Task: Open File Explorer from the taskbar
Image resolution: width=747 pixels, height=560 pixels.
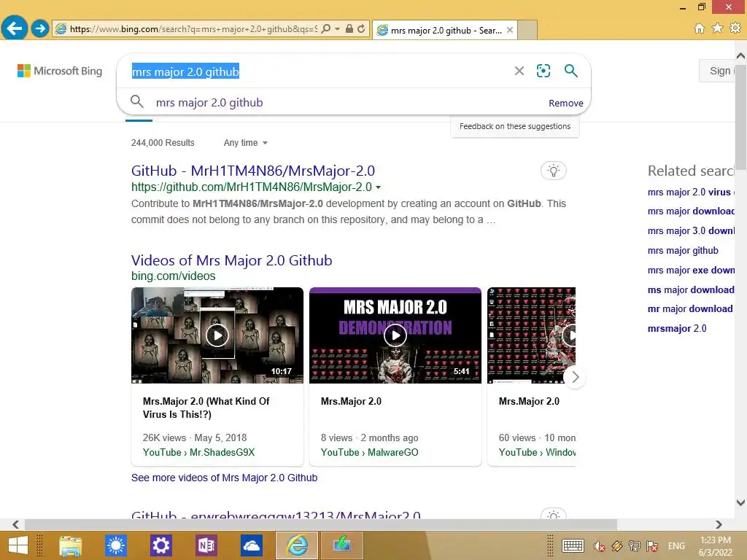Action: pos(70,545)
